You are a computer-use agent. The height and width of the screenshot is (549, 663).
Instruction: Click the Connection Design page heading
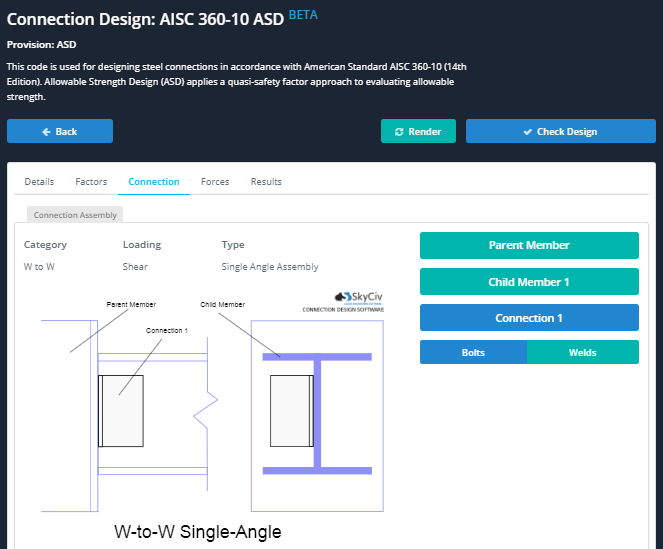pos(145,19)
